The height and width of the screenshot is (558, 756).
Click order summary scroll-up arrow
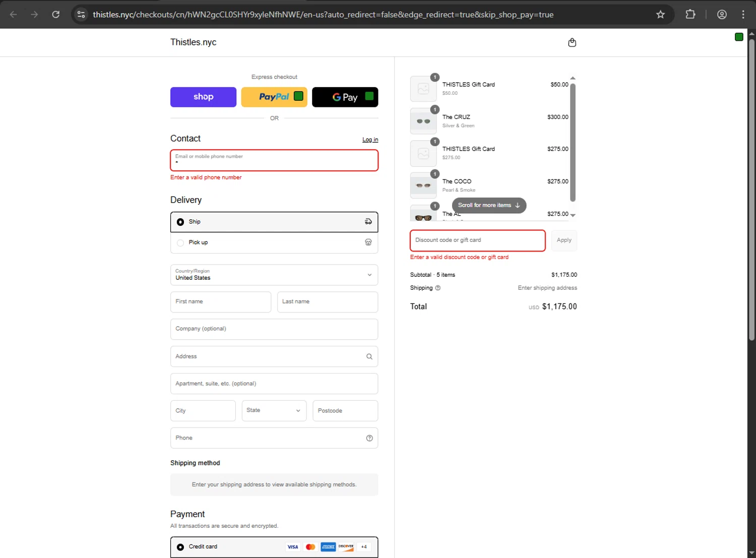click(x=573, y=78)
